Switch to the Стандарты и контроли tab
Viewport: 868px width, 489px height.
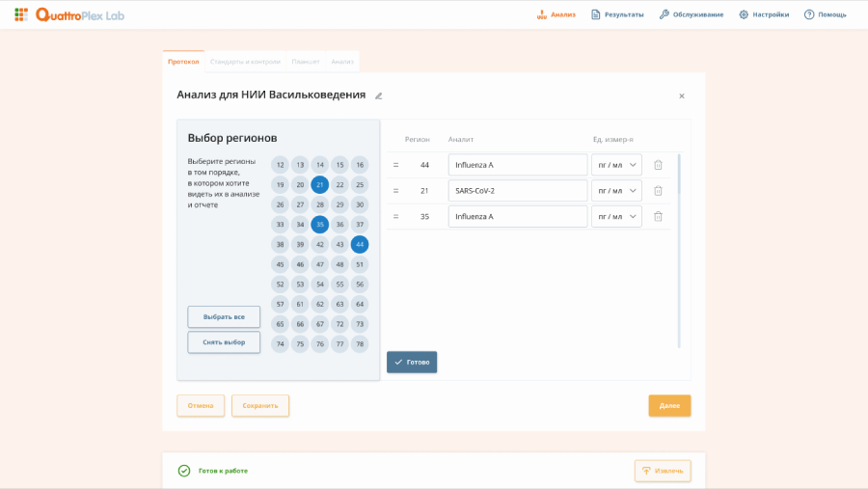coord(245,62)
